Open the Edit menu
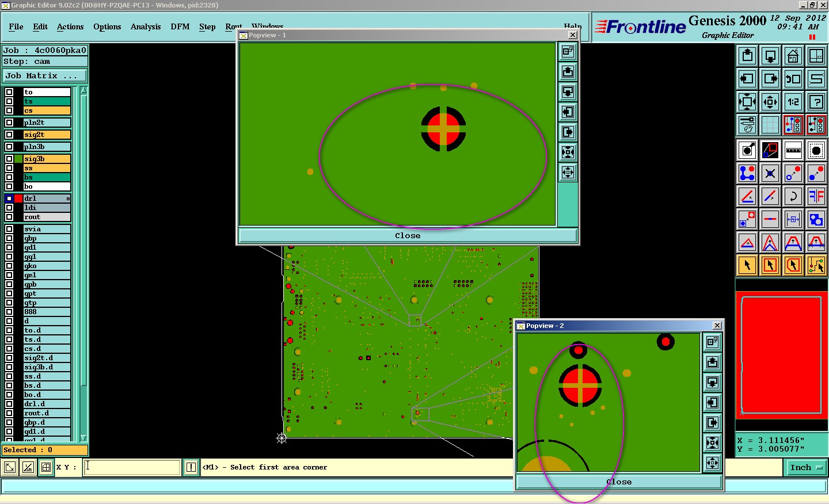This screenshot has width=829, height=504. tap(40, 26)
